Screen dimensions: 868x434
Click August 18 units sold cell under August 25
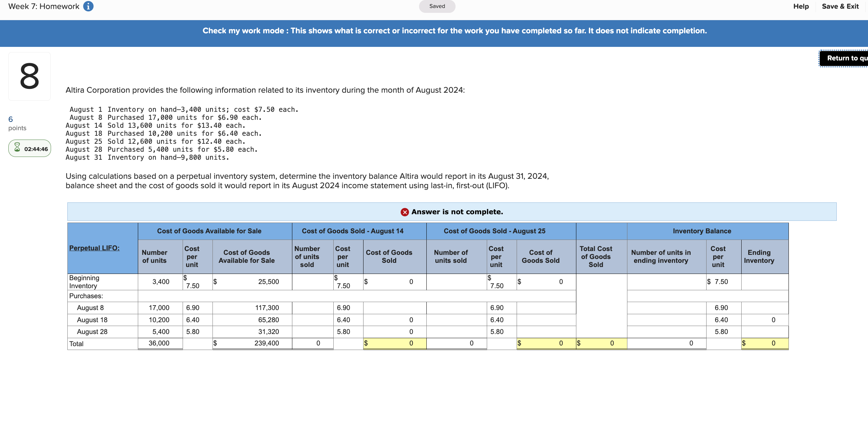(x=456, y=320)
